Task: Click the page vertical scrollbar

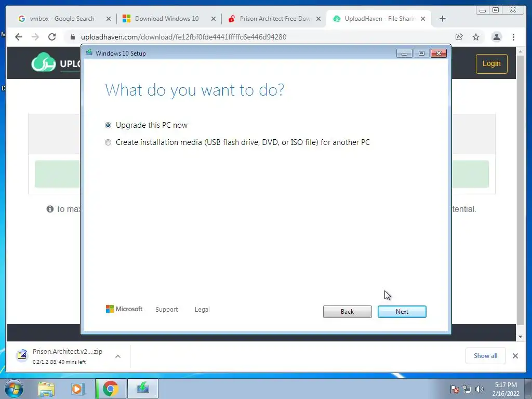Action: (520, 190)
